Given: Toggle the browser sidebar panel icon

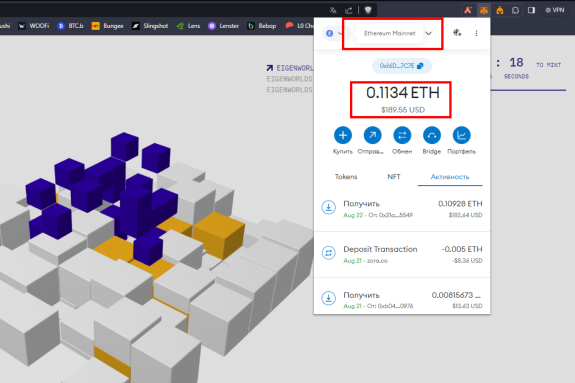Looking at the screenshot, I should [531, 10].
